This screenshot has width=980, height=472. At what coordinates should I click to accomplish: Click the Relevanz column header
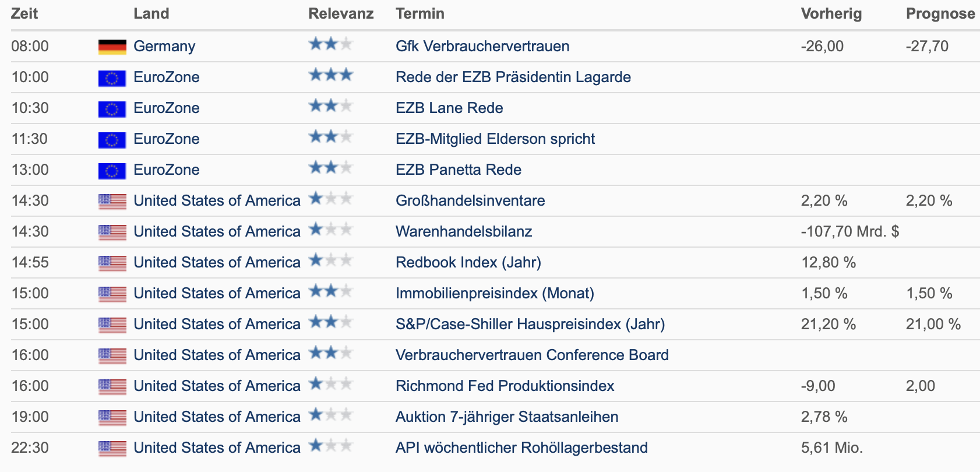click(x=341, y=13)
